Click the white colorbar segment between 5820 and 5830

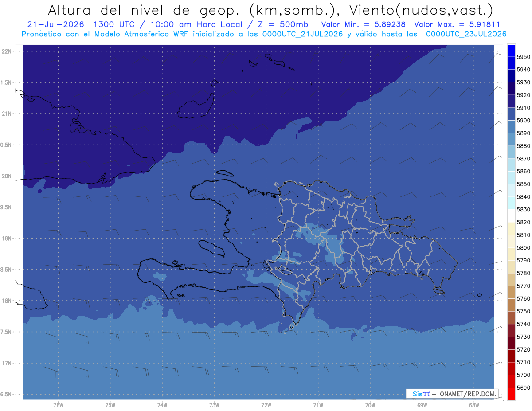(511, 215)
